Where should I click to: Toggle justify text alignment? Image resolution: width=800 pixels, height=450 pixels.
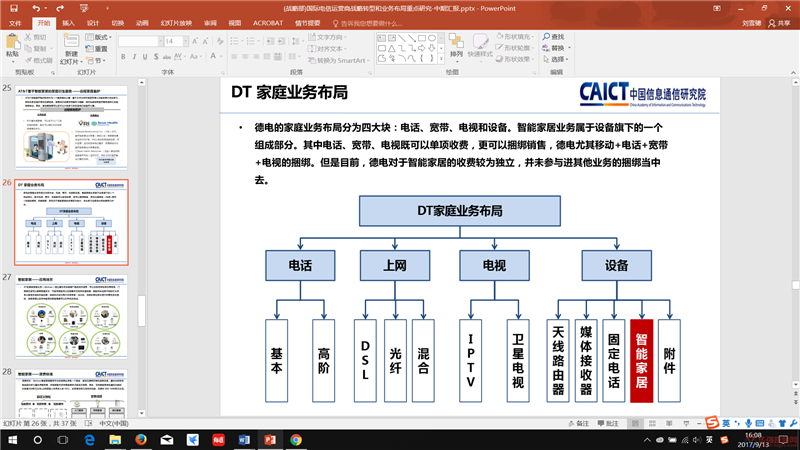click(x=266, y=57)
